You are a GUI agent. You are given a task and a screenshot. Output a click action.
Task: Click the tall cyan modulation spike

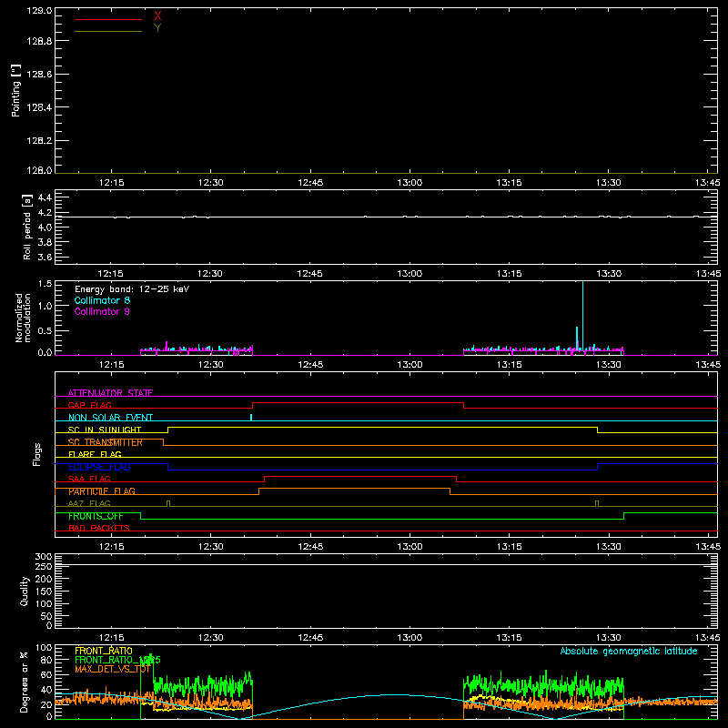582,316
